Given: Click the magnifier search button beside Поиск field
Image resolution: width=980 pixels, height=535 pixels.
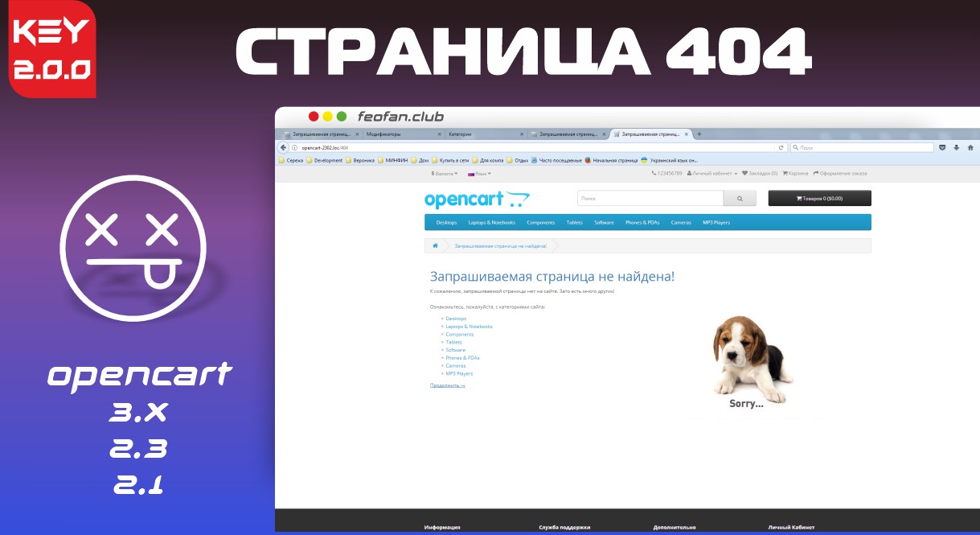Looking at the screenshot, I should point(740,198).
